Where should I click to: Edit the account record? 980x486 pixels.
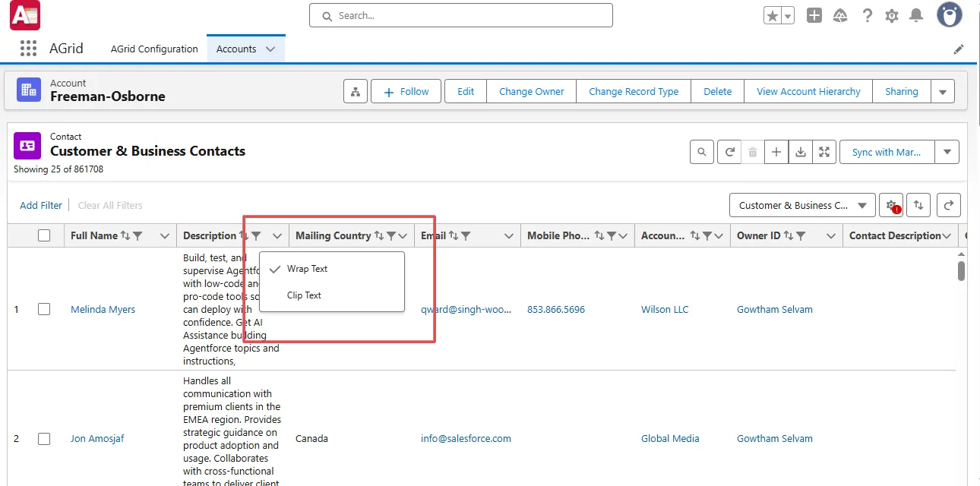466,91
